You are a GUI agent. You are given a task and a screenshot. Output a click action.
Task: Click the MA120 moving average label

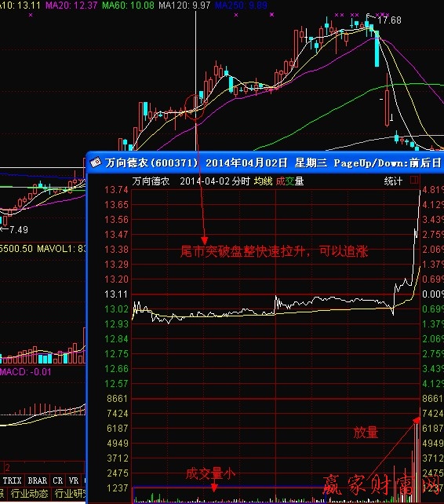pos(184,5)
